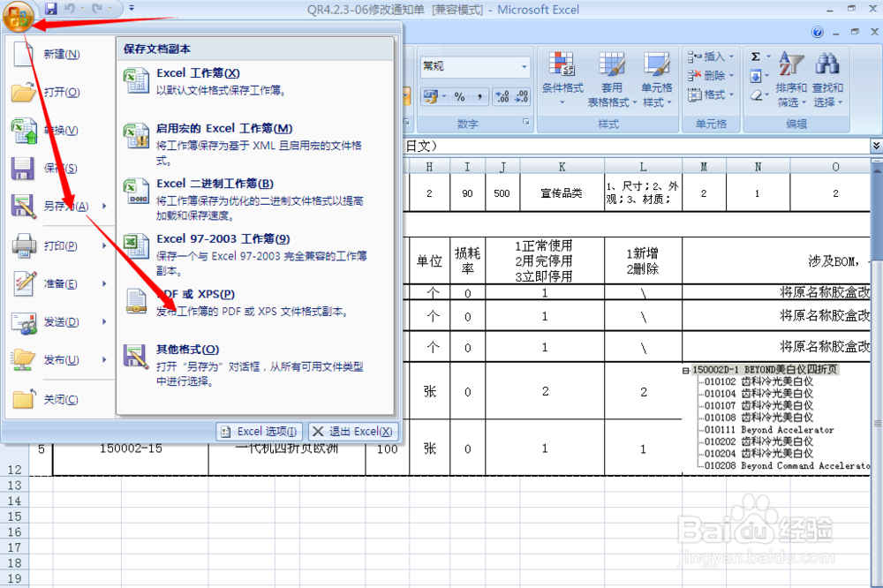Apply percent style with % icon

pos(459,97)
